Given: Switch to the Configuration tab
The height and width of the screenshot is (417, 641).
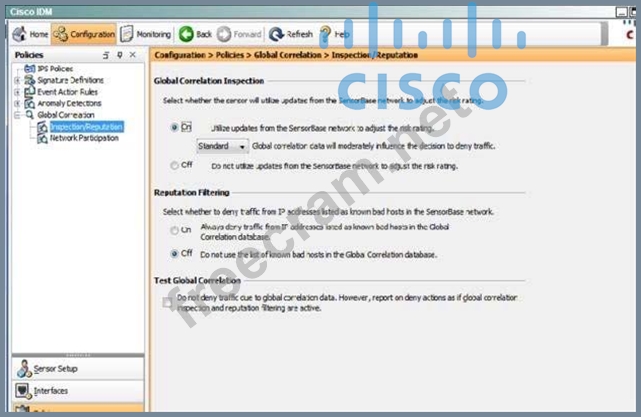Looking at the screenshot, I should (x=84, y=33).
